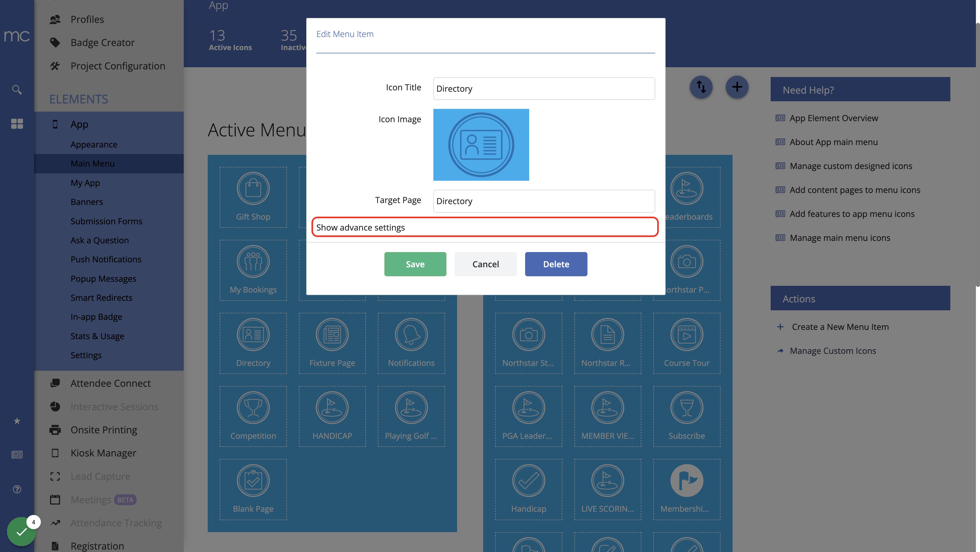Click the blue Delete button

(556, 264)
